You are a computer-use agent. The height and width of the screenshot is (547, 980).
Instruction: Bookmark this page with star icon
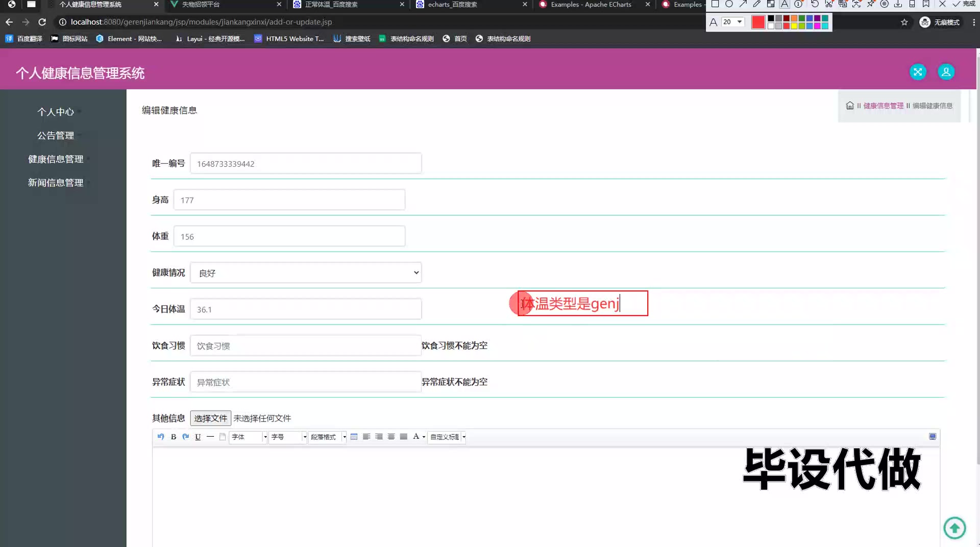click(904, 22)
